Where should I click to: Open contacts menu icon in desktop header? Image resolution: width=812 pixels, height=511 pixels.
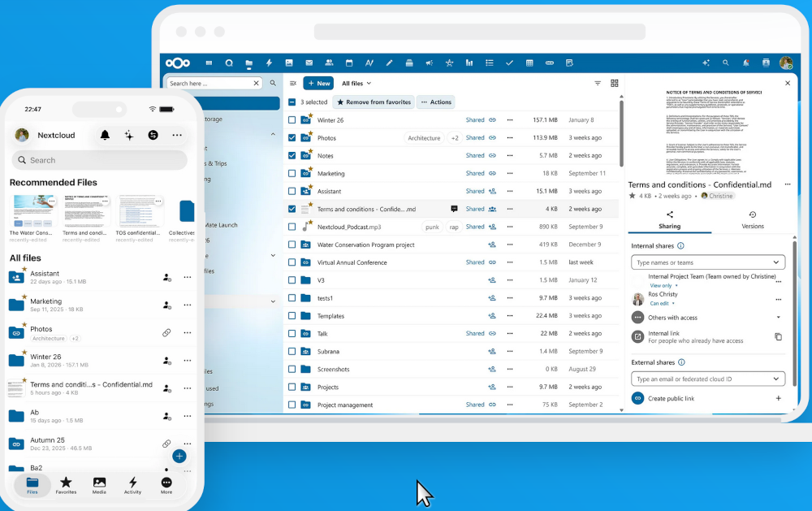766,63
